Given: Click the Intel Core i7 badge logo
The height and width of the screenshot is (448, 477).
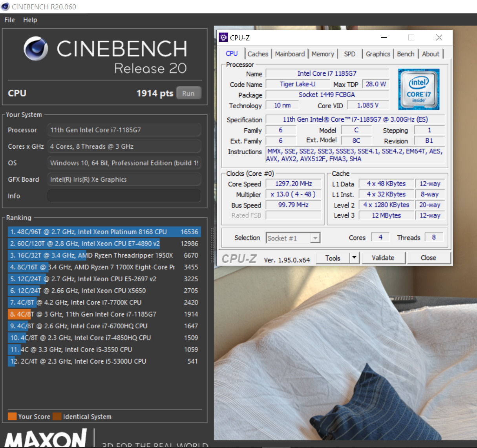Looking at the screenshot, I should (x=419, y=89).
